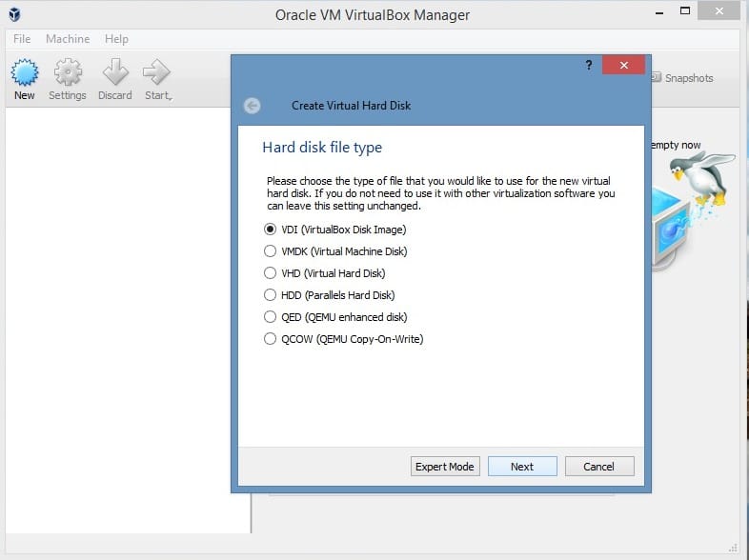Click the question mark help button

(589, 65)
